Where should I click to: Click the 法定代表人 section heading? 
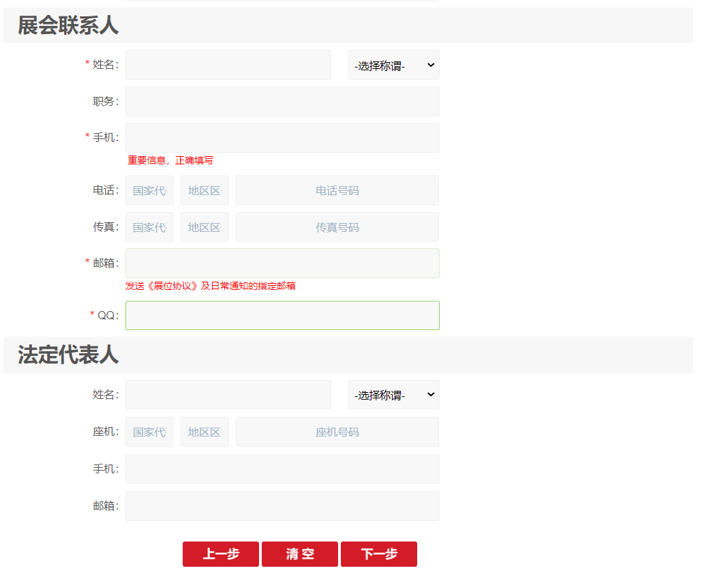pos(68,355)
